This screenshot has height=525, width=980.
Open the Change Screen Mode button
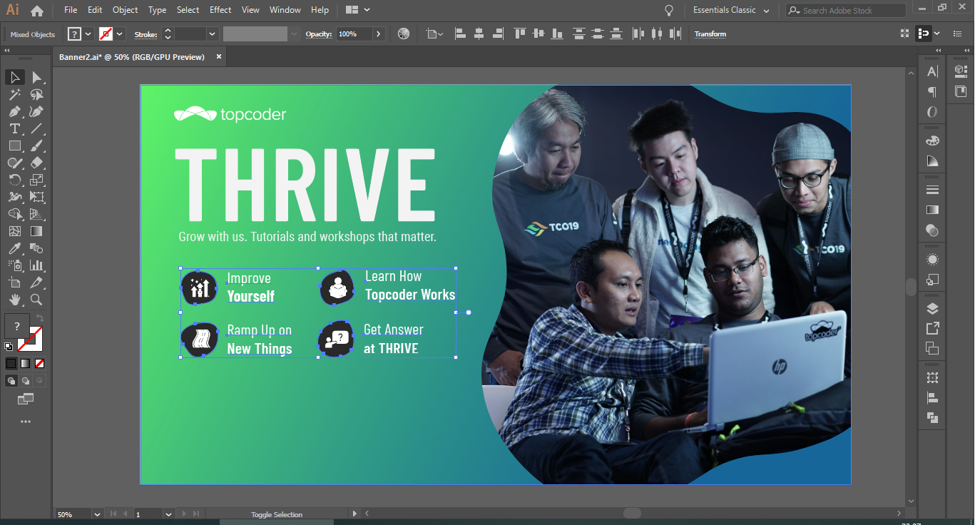point(26,398)
